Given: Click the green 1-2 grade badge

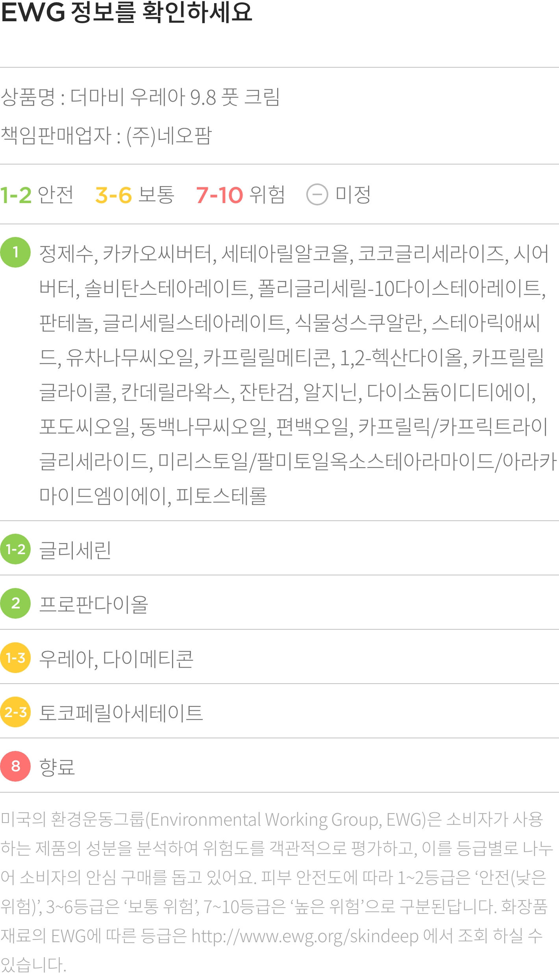Looking at the screenshot, I should (15, 549).
